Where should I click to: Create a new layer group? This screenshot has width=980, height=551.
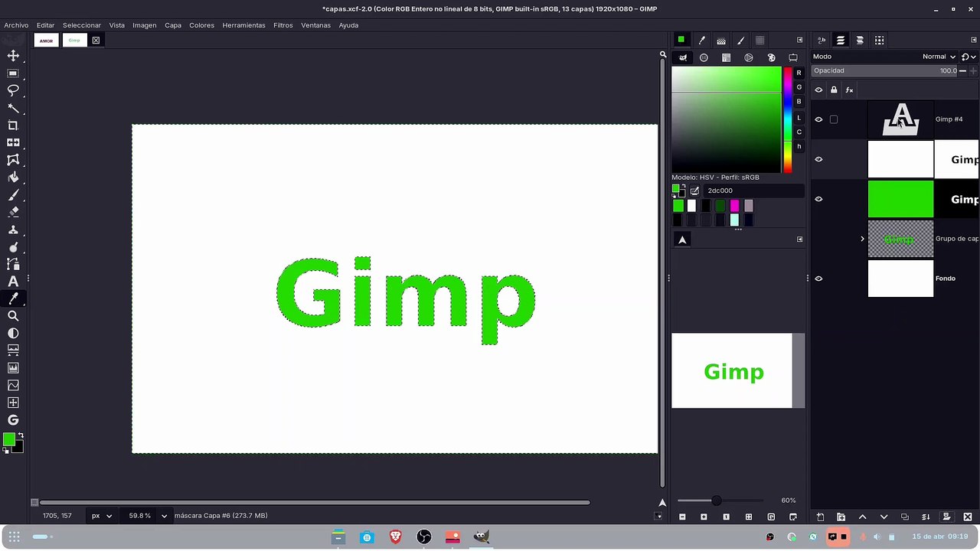(841, 517)
